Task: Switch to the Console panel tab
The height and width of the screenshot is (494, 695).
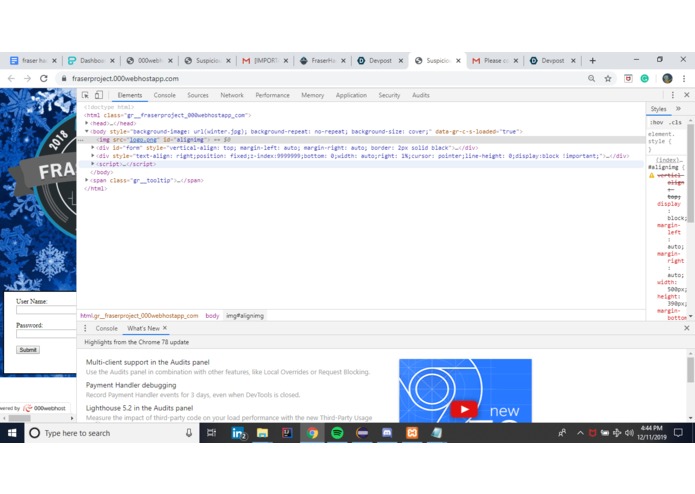Action: point(164,95)
